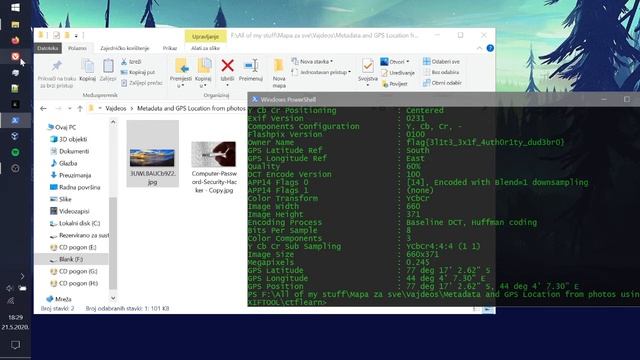The height and width of the screenshot is (360, 640).
Task: Click Bez odabira (select none)
Action: [441, 72]
